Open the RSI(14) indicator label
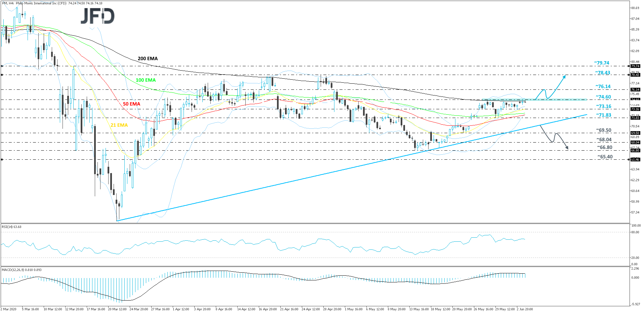This screenshot has width=644, height=312. (11, 227)
